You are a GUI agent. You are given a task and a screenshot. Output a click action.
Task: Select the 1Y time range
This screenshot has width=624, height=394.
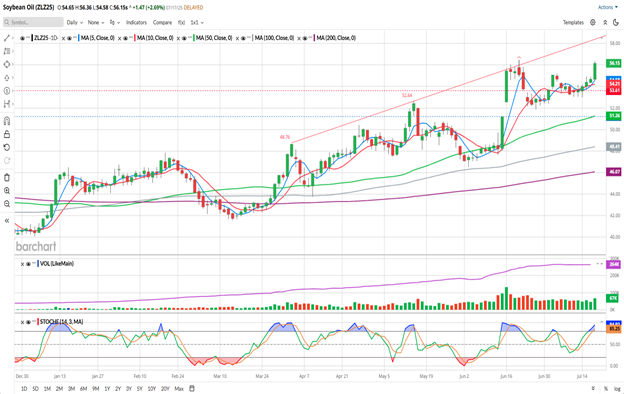click(107, 388)
